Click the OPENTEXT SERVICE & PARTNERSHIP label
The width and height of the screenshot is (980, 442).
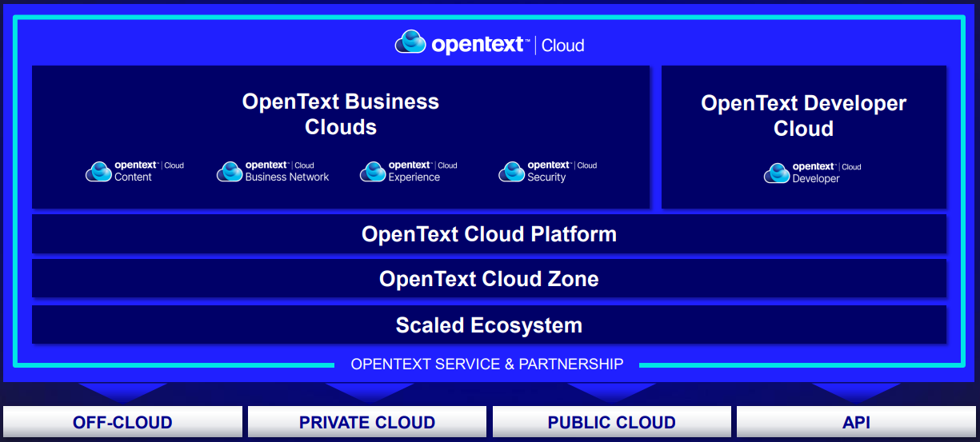tap(487, 364)
